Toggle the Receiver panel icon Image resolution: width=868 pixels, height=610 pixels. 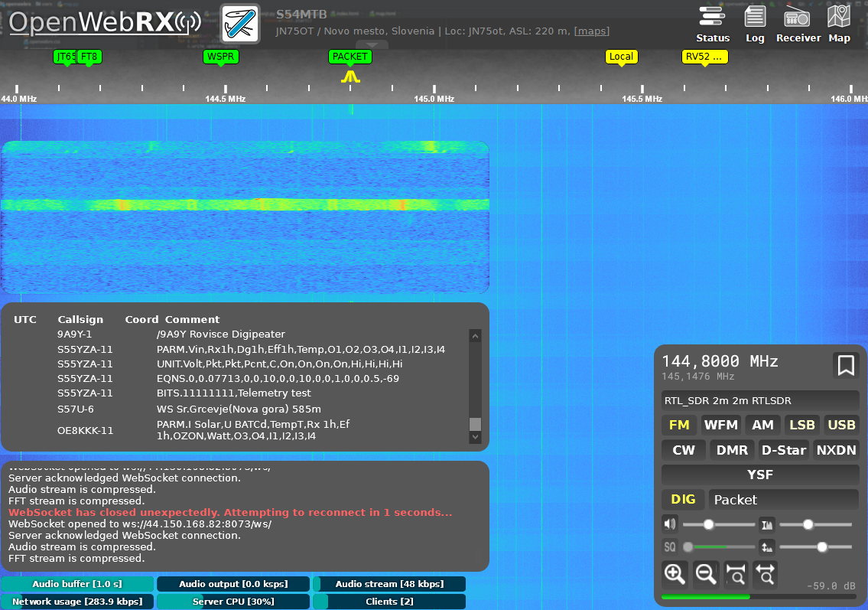(x=798, y=23)
